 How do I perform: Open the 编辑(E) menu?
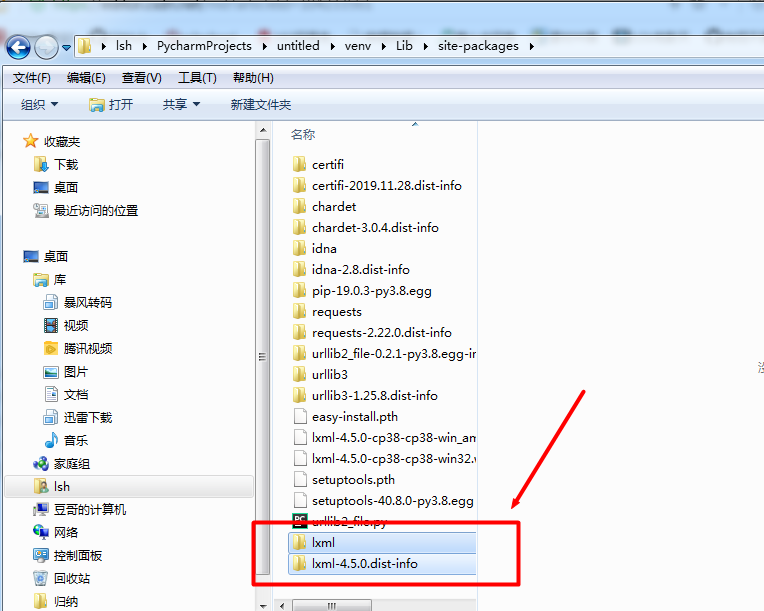click(86, 78)
